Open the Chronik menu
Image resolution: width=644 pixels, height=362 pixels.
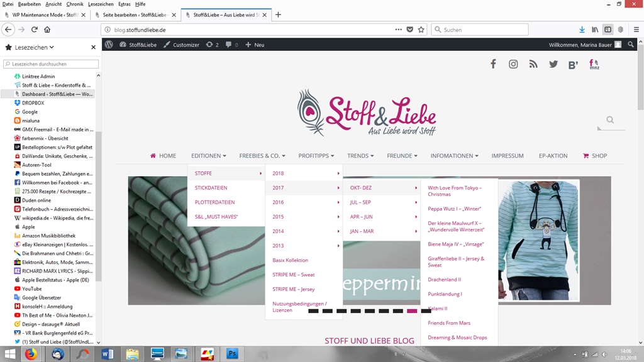75,4
